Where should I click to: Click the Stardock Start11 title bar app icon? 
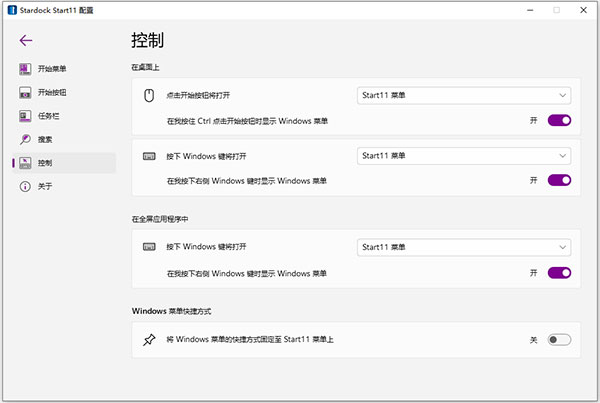tap(10, 9)
